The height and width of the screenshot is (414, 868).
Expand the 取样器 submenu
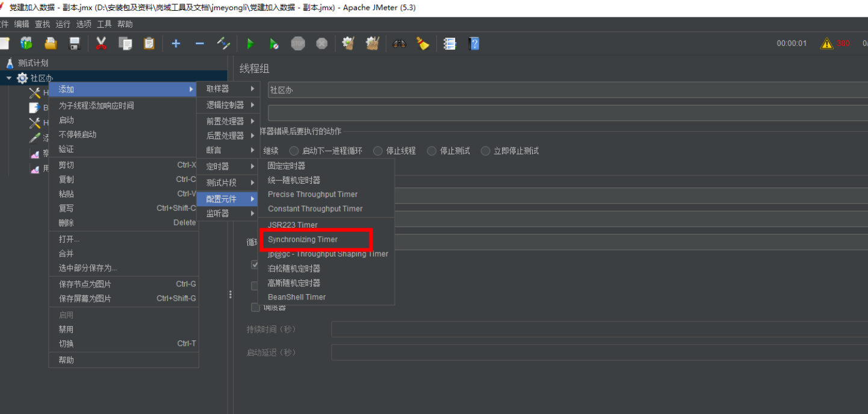click(229, 89)
